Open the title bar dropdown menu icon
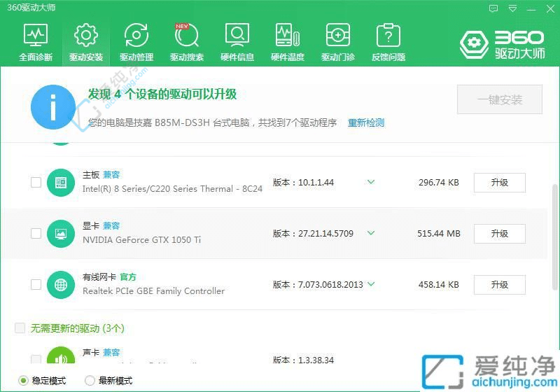 click(512, 8)
